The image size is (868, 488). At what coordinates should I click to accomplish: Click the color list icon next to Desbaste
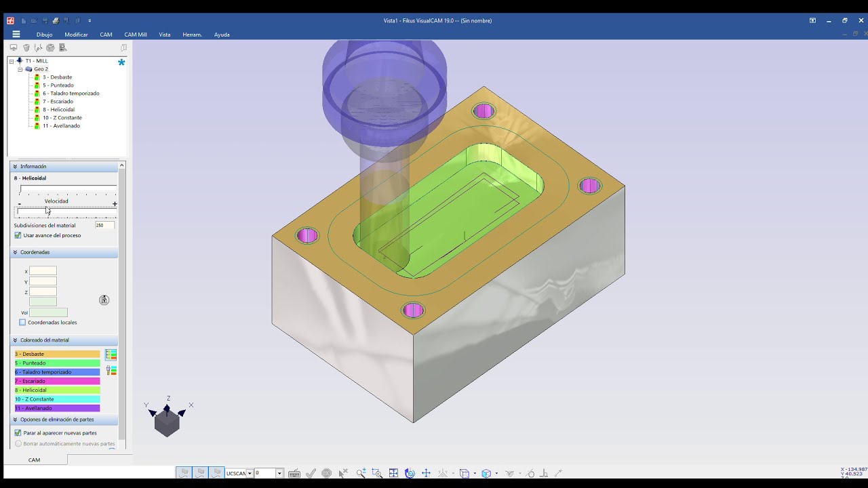pyautogui.click(x=111, y=354)
